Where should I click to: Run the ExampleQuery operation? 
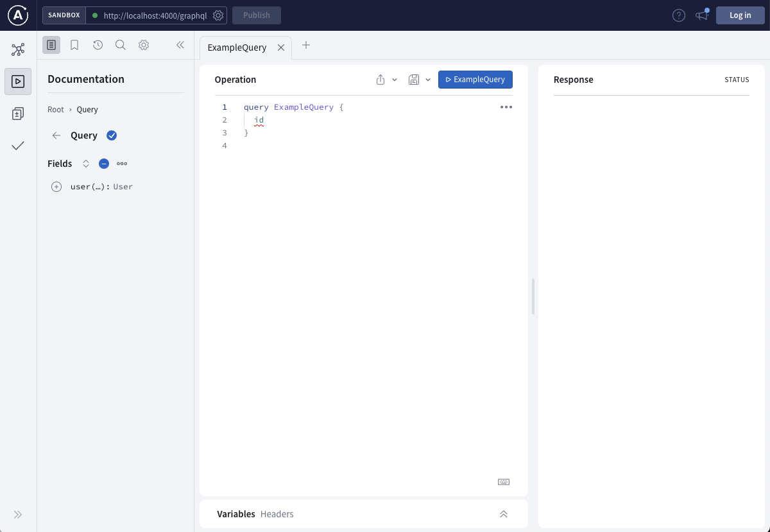click(x=475, y=80)
